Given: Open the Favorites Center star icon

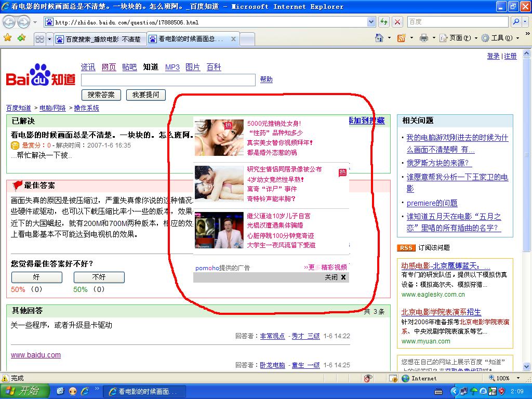Looking at the screenshot, I should point(7,37).
